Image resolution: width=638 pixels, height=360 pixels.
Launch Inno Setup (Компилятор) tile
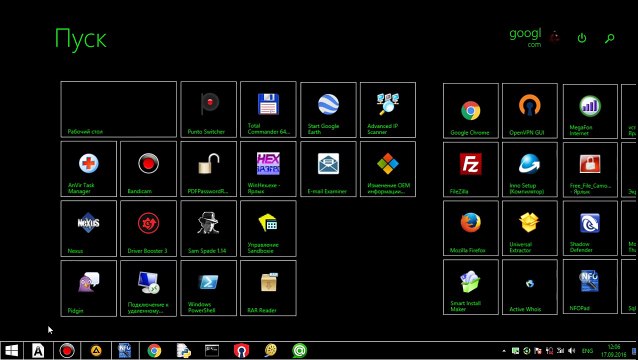coord(530,170)
